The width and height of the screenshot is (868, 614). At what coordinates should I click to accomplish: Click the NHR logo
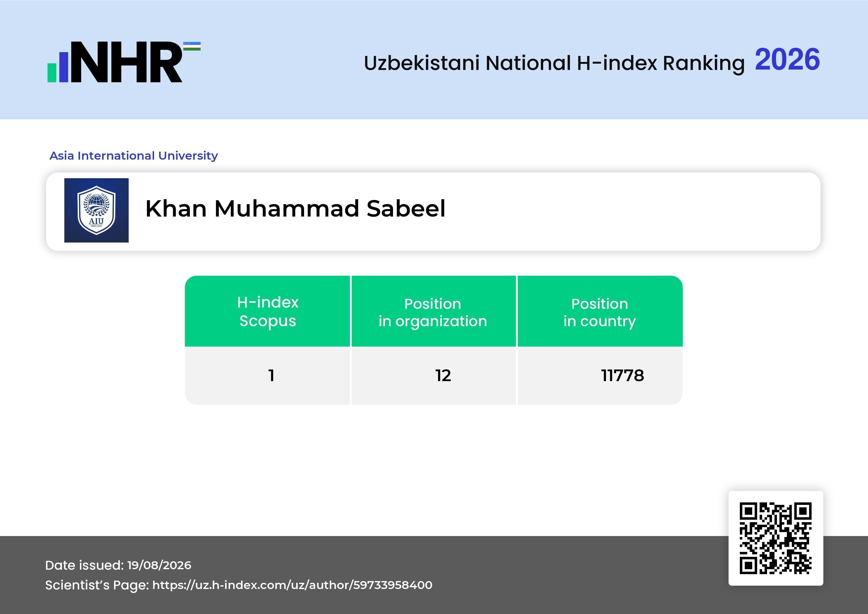coord(124,62)
